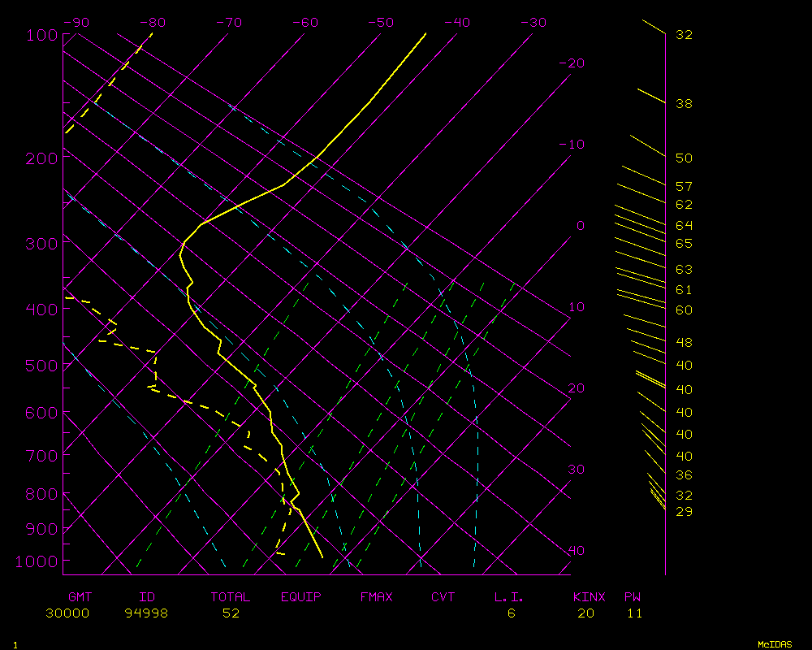Select the wind speed value 65
Image resolution: width=812 pixels, height=650 pixels.
pyautogui.click(x=684, y=244)
